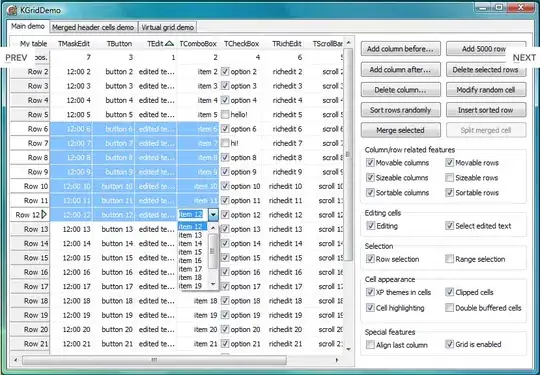Toggle Sizeable columns checkbox
The width and height of the screenshot is (540, 375).
click(370, 178)
